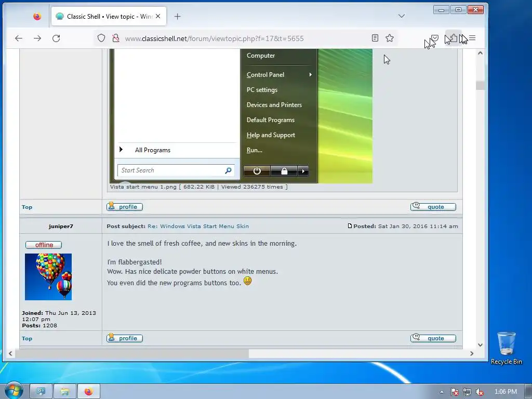Go back to the previous page
Viewport: 532px width, 399px height.
[19, 38]
